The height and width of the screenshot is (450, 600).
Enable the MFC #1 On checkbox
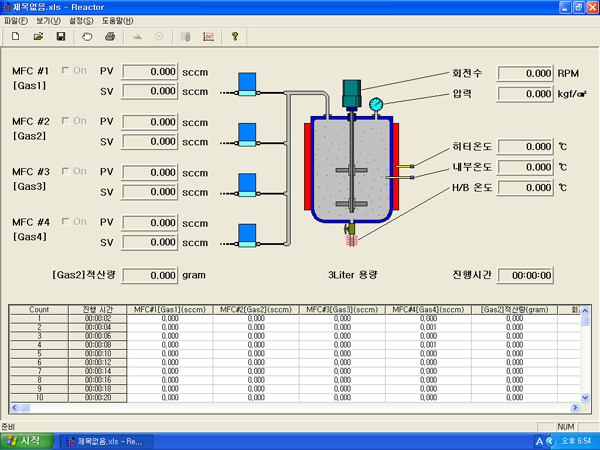tap(66, 71)
